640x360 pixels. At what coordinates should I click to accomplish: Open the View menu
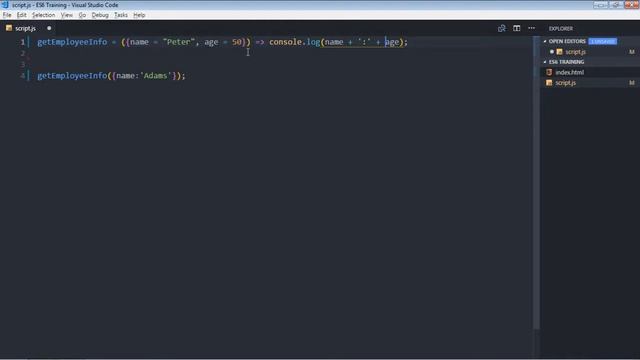[x=67, y=15]
